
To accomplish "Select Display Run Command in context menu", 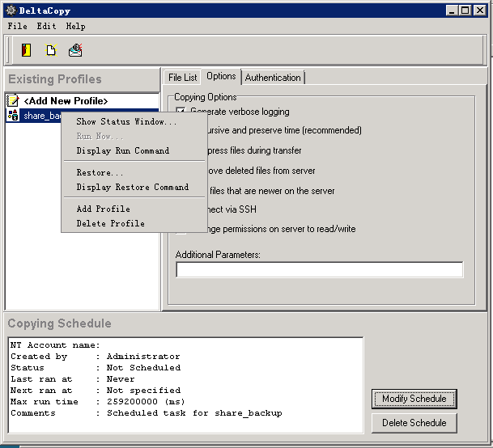I will pos(122,150).
